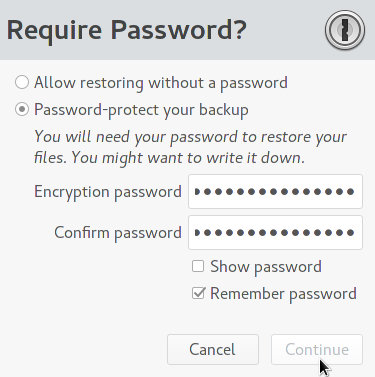Click the italic hint about writing password down
The width and height of the screenshot is (375, 377).
[x=190, y=147]
